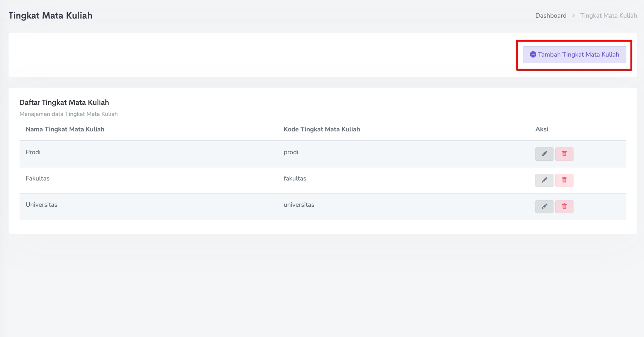Screen dimensions: 644x337
Task: Edit the Prodi row with pencil icon
Action: click(x=544, y=154)
